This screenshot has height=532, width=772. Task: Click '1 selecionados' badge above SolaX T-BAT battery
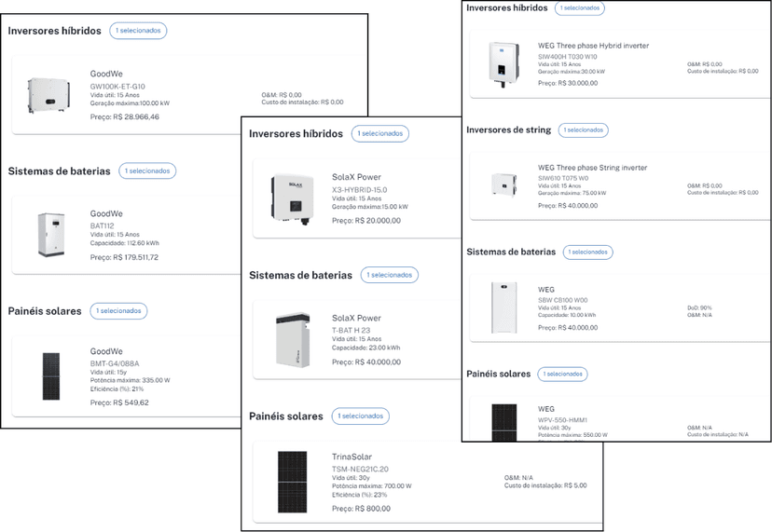[389, 275]
